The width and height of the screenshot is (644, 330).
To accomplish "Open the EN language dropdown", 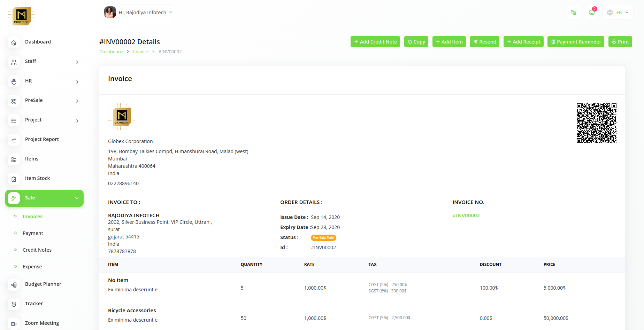I will pyautogui.click(x=618, y=13).
